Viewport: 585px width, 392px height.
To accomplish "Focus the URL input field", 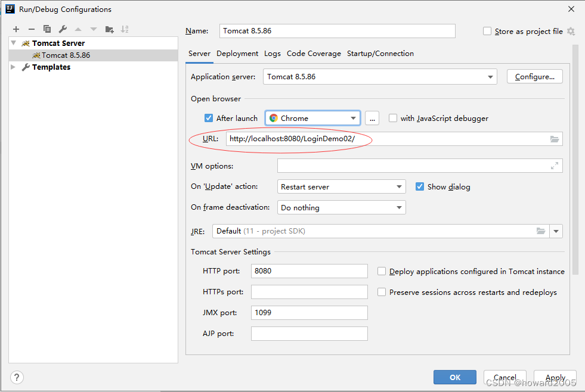I will pyautogui.click(x=394, y=139).
